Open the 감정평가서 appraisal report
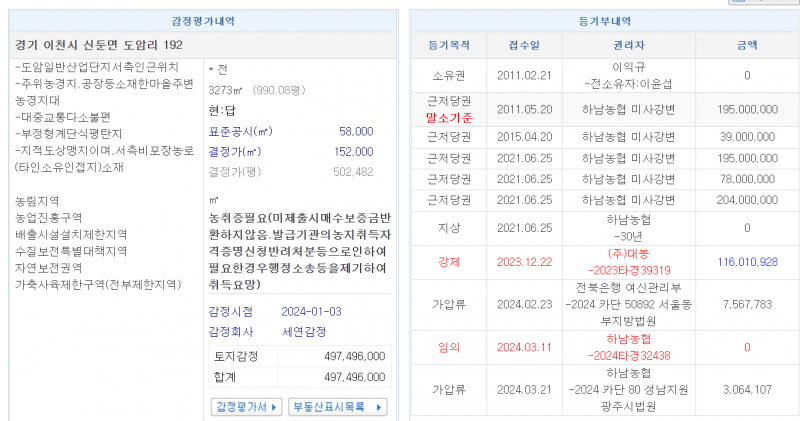Viewport: 800px width, 421px height. (x=241, y=406)
